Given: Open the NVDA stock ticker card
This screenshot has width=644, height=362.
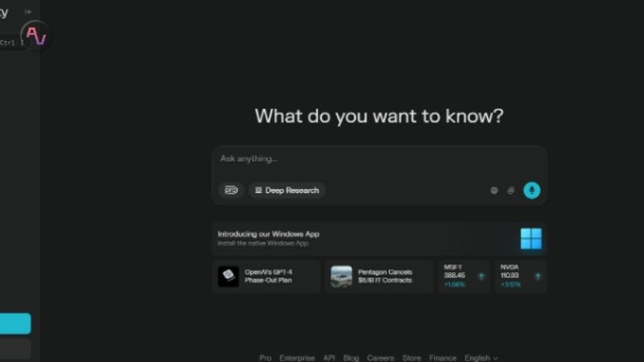Looking at the screenshot, I should coord(520,276).
